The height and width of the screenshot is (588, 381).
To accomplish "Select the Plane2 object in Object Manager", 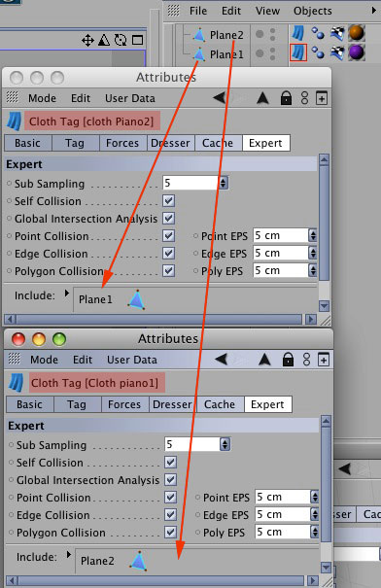I will (226, 35).
